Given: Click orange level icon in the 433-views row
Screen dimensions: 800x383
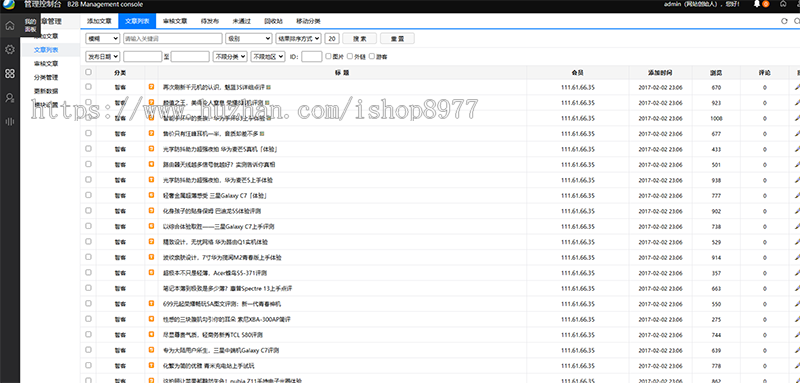Looking at the screenshot, I should [x=151, y=148].
